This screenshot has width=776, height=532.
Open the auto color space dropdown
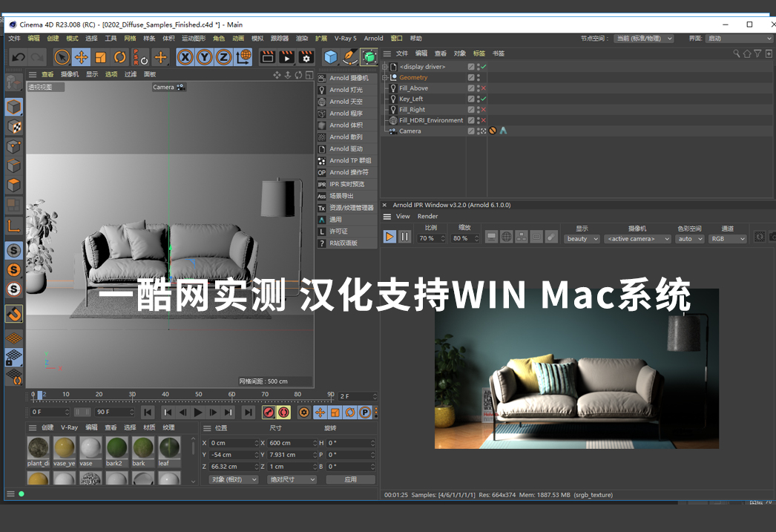click(690, 238)
